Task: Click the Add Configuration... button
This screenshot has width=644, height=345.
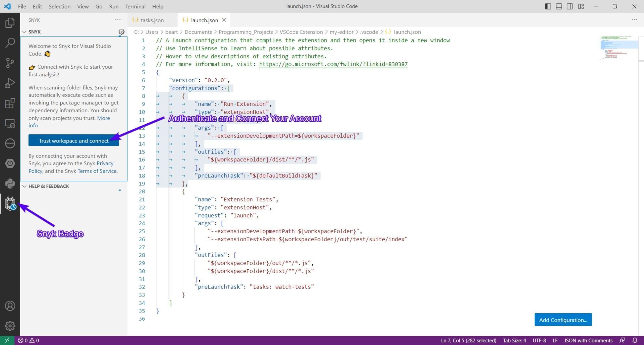Action: [563, 320]
